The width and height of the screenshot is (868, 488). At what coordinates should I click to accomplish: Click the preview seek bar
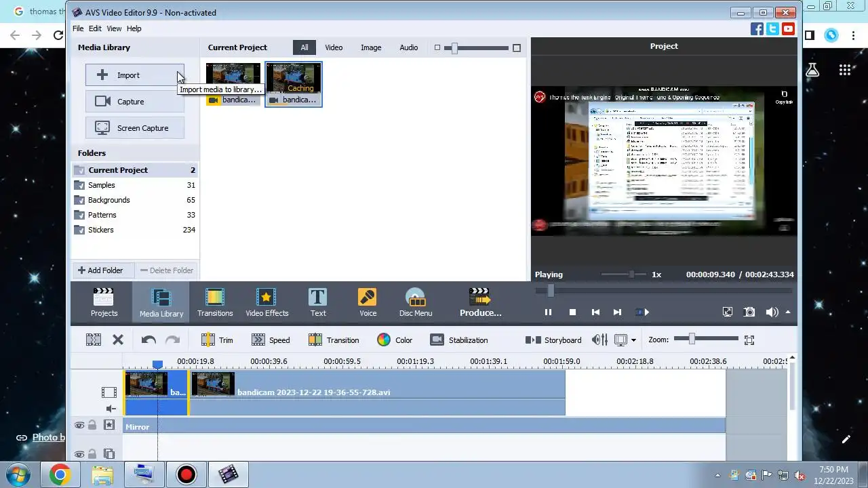tap(663, 291)
